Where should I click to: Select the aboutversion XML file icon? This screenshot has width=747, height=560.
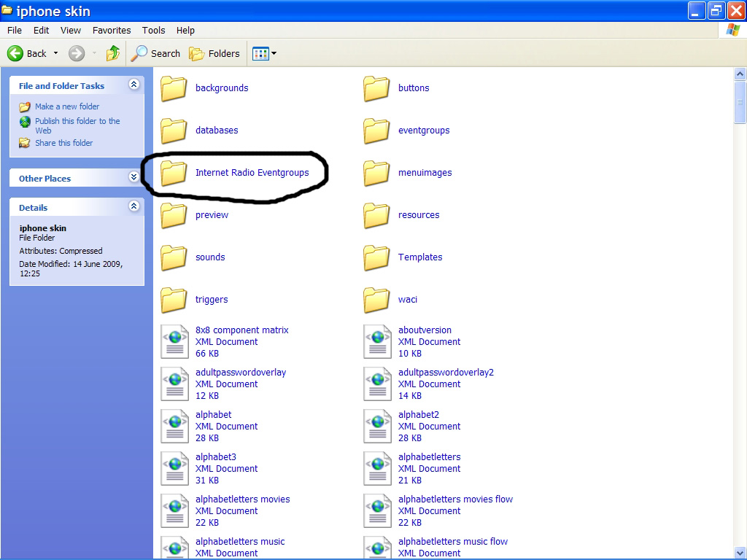377,341
